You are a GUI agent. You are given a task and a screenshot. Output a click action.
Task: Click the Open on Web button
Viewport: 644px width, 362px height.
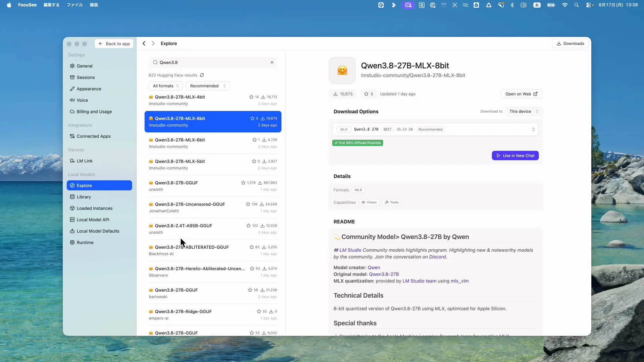click(521, 94)
